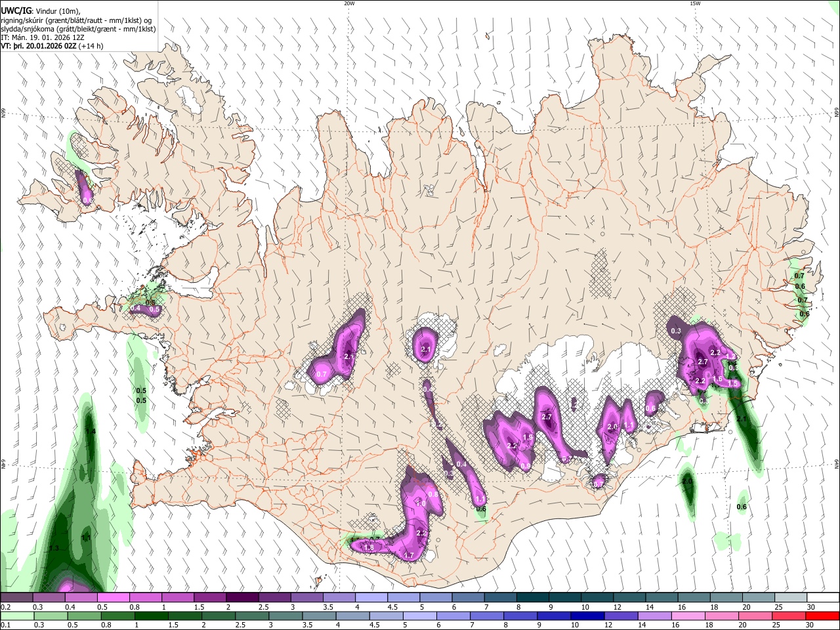The image size is (840, 630).
Task: Select the darkest purple 2–2.5 snow legend swatch
Action: tap(241, 598)
